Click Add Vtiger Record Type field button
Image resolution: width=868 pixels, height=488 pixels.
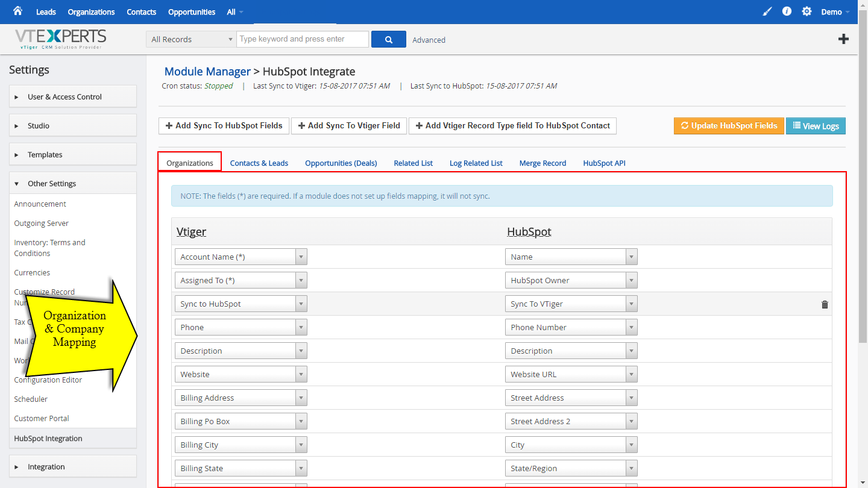pyautogui.click(x=513, y=126)
